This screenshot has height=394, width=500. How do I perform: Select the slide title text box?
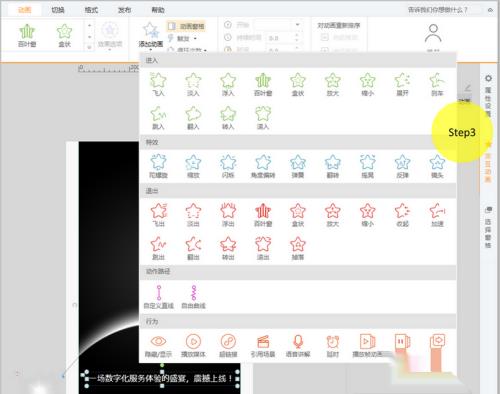[x=162, y=378]
